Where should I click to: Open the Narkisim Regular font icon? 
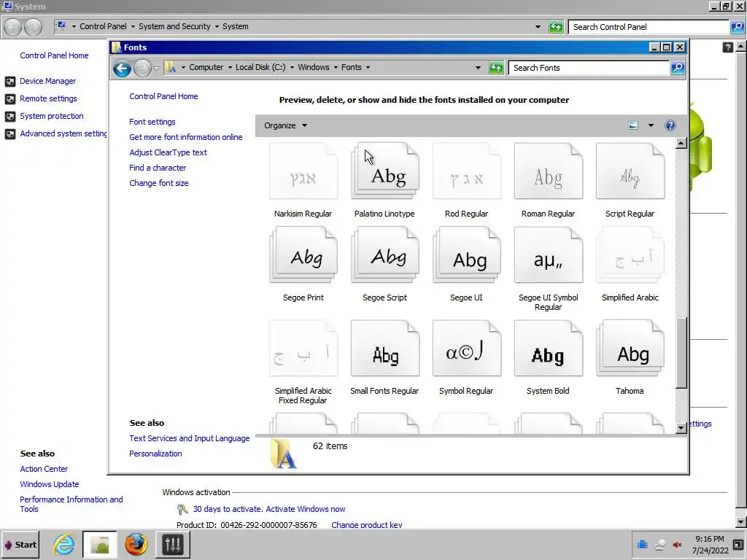tap(303, 171)
